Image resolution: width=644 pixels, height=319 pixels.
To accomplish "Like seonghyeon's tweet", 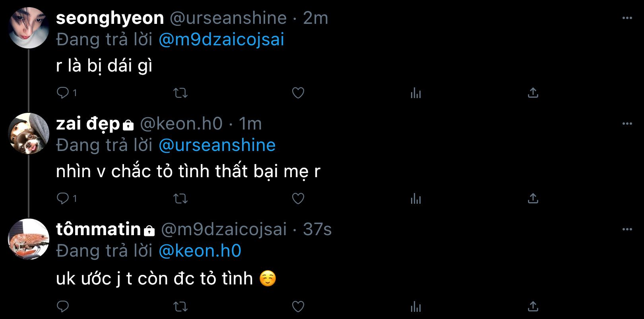I will (x=298, y=93).
